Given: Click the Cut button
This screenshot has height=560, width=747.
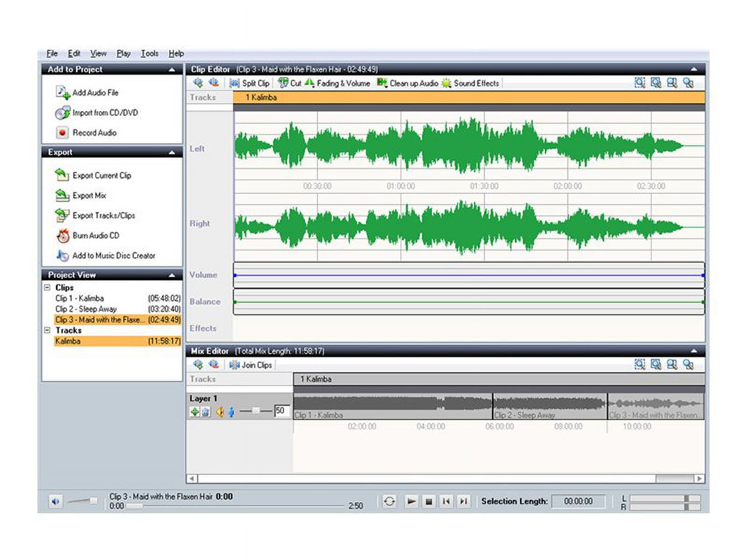Looking at the screenshot, I should click(290, 83).
